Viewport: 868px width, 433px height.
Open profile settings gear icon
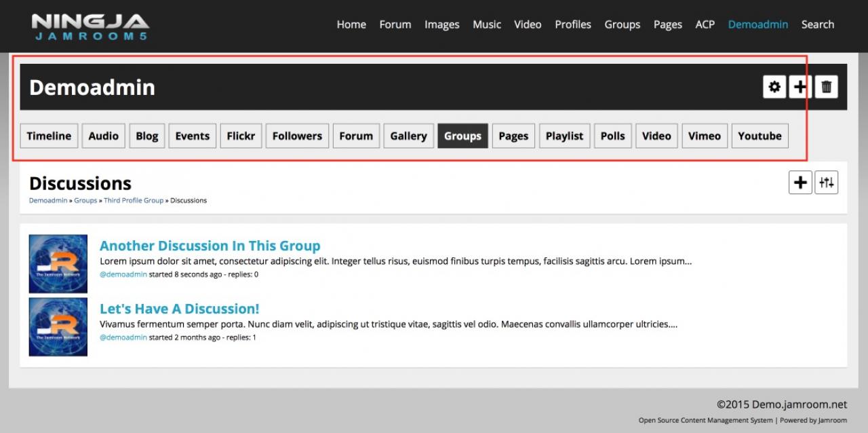coord(774,87)
